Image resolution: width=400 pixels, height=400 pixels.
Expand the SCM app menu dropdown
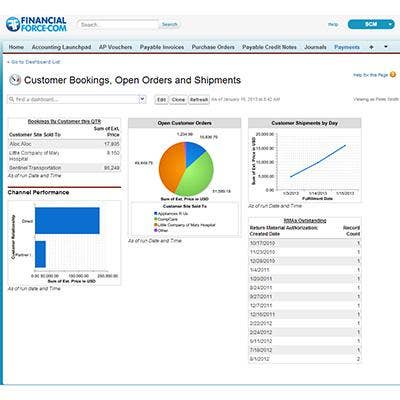click(390, 24)
